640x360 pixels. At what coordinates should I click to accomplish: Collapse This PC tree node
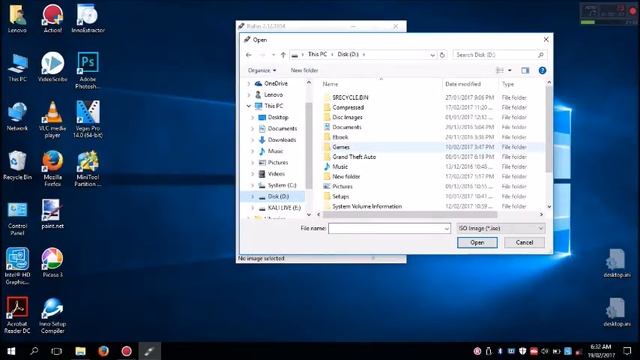point(249,106)
